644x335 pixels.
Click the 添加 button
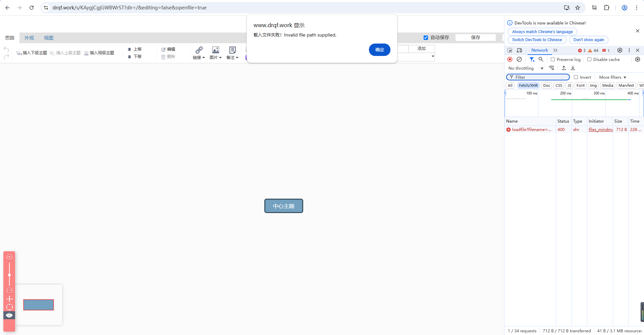[x=421, y=49]
